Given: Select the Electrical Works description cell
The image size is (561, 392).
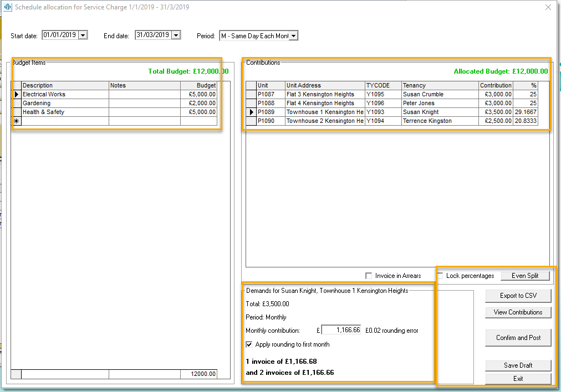Looking at the screenshot, I should point(65,94).
